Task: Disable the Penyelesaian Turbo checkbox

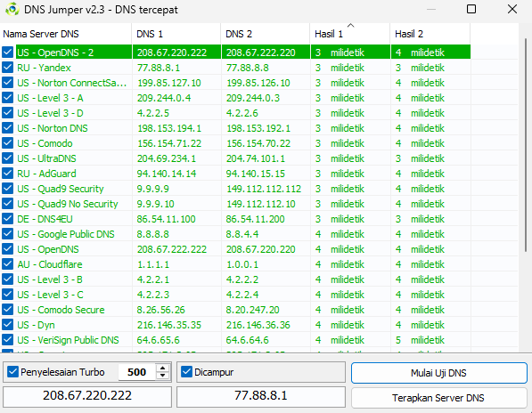Action: 12,372
